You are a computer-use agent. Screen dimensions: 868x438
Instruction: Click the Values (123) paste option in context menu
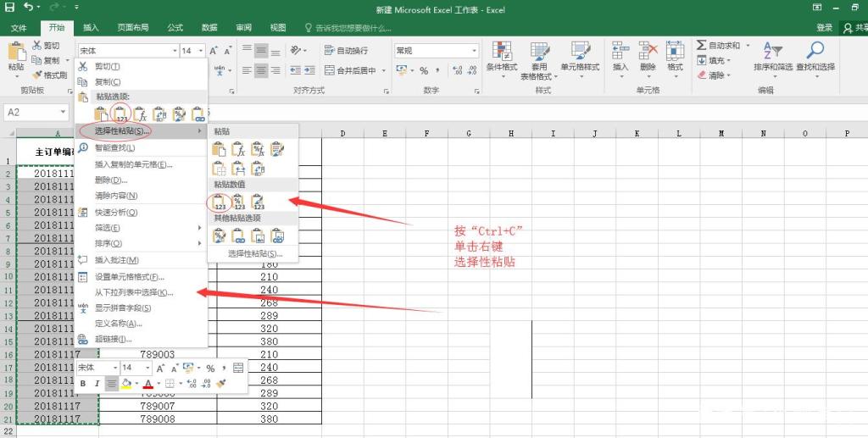tap(120, 114)
